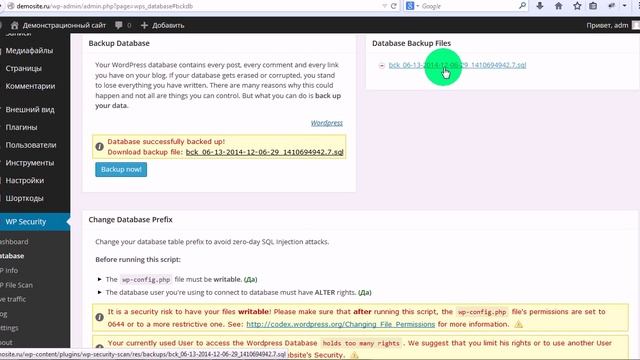Bookmark this page with the star icon

tap(577, 6)
